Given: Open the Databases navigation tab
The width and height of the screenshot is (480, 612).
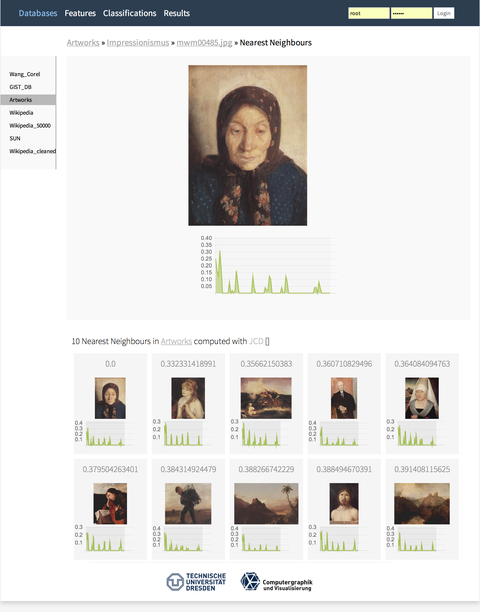Looking at the screenshot, I should pos(38,13).
